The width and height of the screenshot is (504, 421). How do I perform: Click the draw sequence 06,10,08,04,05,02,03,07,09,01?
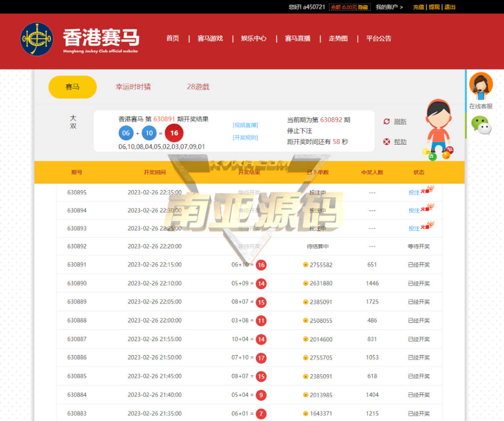pyautogui.click(x=161, y=147)
